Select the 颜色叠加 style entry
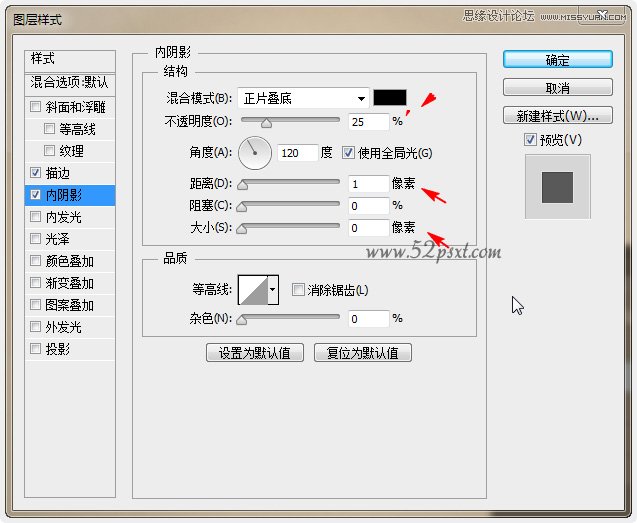 tap(69, 261)
